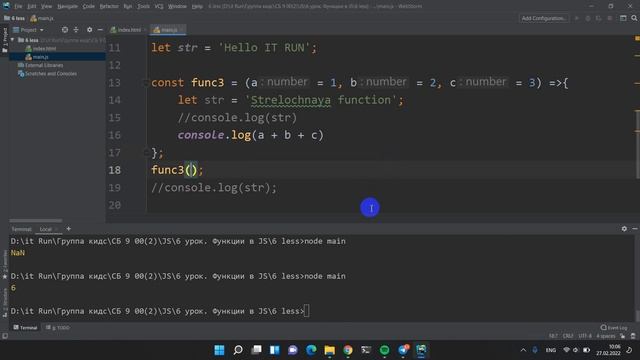Collapse the '6 less' project root folder
Image resolution: width=640 pixels, height=360 pixels.
[x=13, y=40]
